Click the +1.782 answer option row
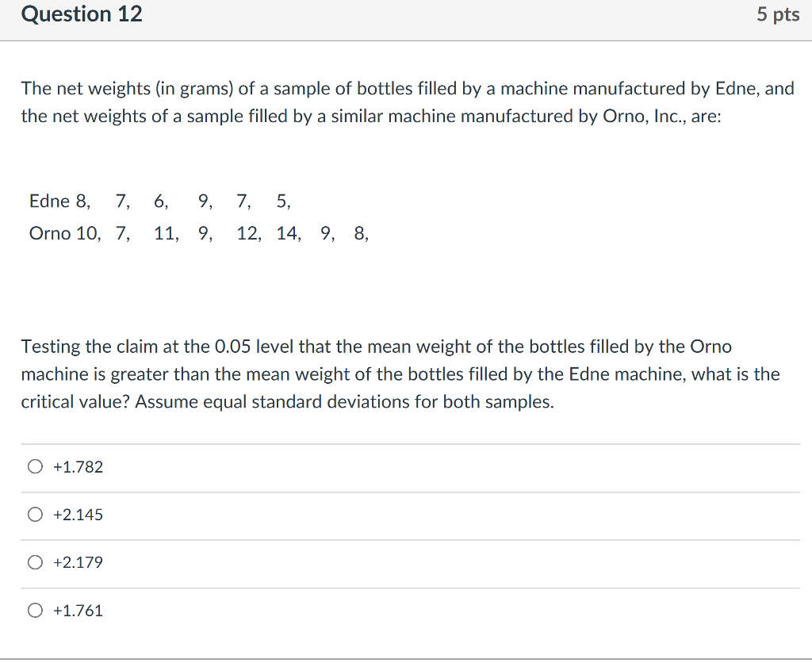Viewport: 812px width, 663px height. 317,466
